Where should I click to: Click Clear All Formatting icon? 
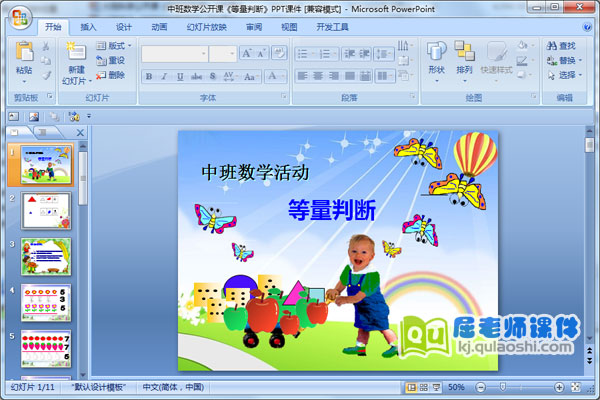pyautogui.click(x=279, y=53)
